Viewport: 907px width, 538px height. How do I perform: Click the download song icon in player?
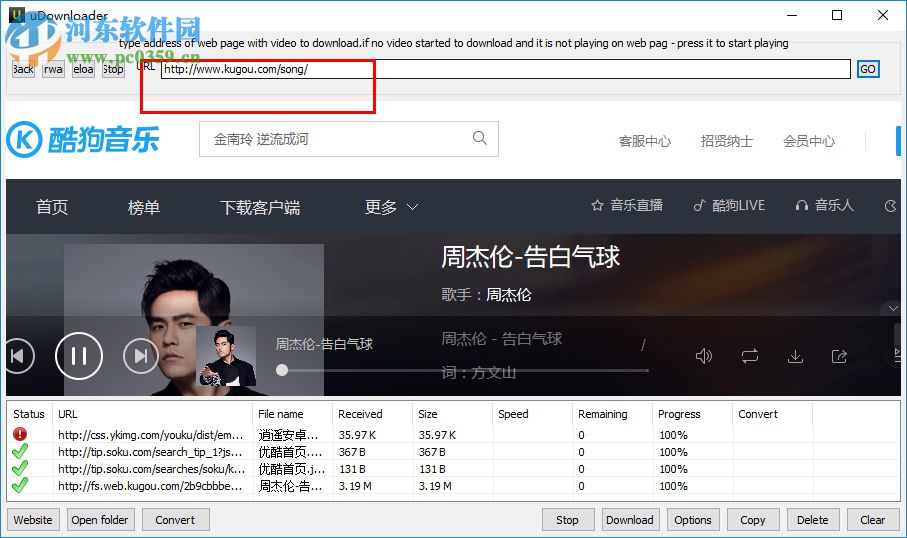(x=795, y=356)
